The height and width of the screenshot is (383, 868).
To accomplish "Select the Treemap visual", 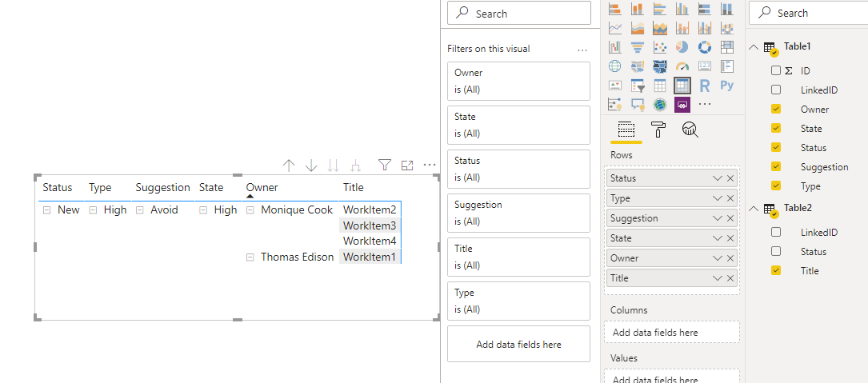I will tap(727, 47).
